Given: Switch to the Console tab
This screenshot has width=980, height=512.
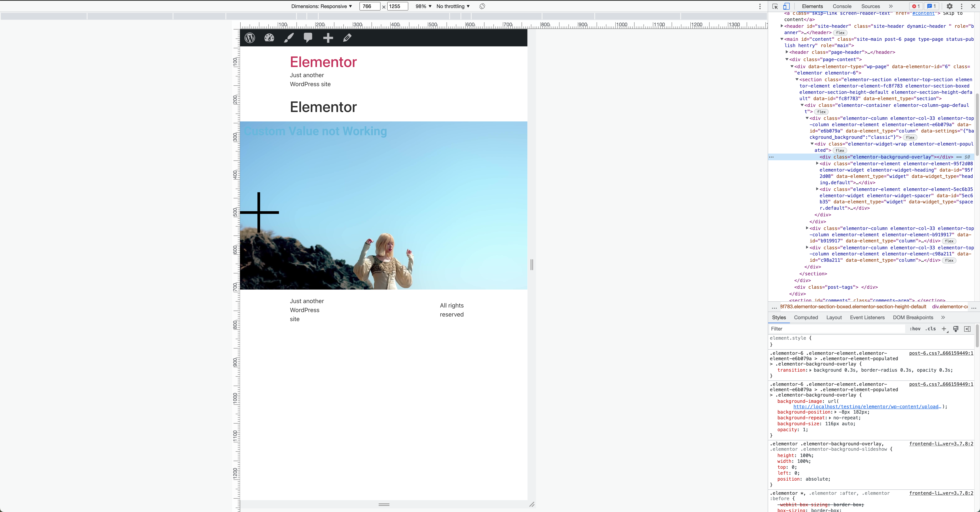Looking at the screenshot, I should point(842,6).
